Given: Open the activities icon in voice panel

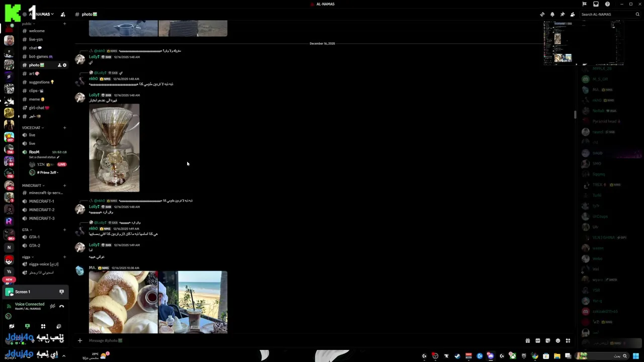Looking at the screenshot, I should click(x=43, y=326).
